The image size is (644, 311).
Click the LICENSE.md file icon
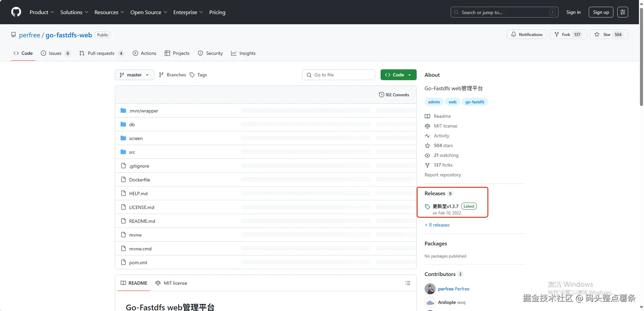pos(123,207)
